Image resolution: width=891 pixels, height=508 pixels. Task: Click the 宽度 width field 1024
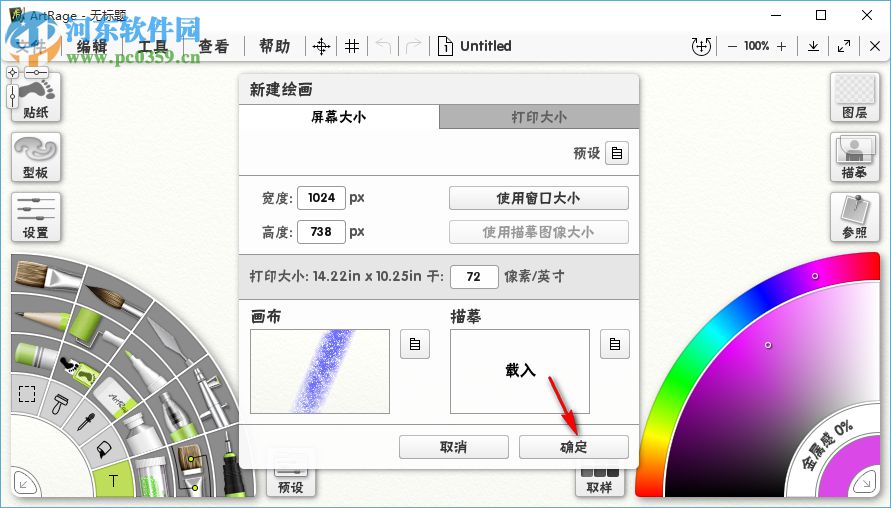pos(321,198)
